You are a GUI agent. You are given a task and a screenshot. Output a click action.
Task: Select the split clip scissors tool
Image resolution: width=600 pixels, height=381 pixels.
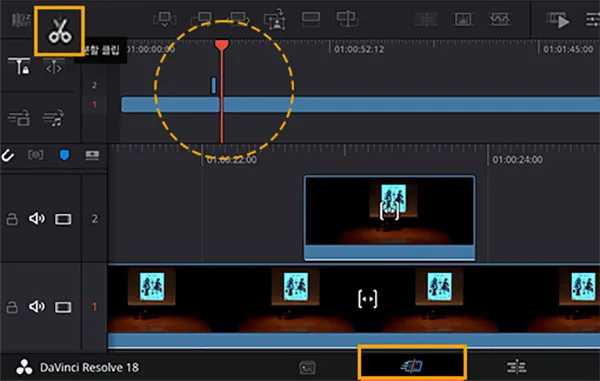(59, 31)
